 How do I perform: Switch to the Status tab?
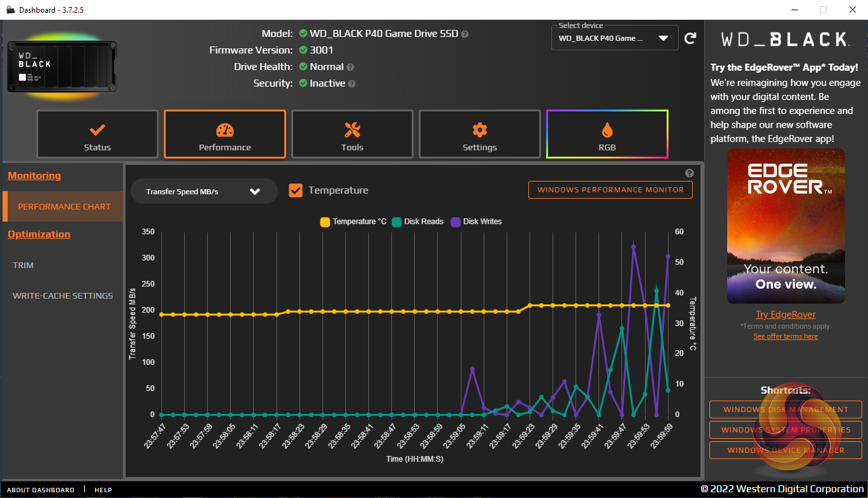coord(97,134)
